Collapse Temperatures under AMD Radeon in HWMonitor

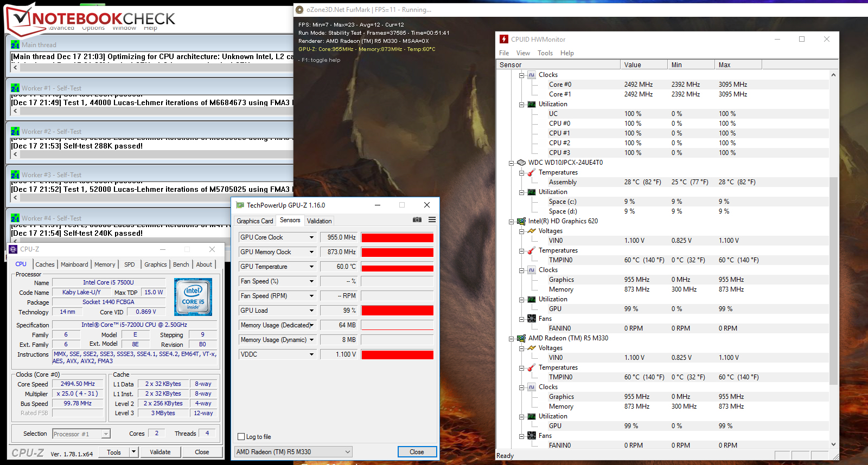(x=521, y=367)
